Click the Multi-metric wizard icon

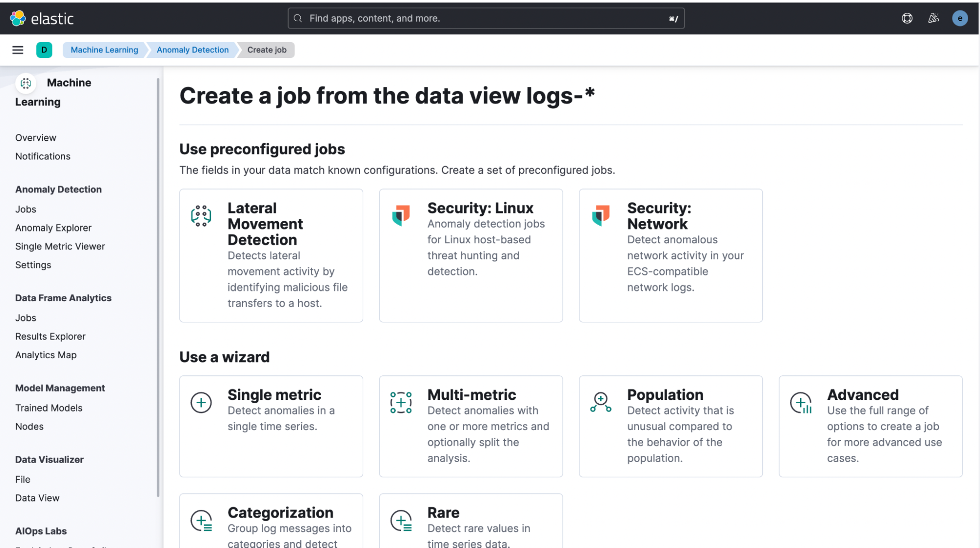point(401,403)
